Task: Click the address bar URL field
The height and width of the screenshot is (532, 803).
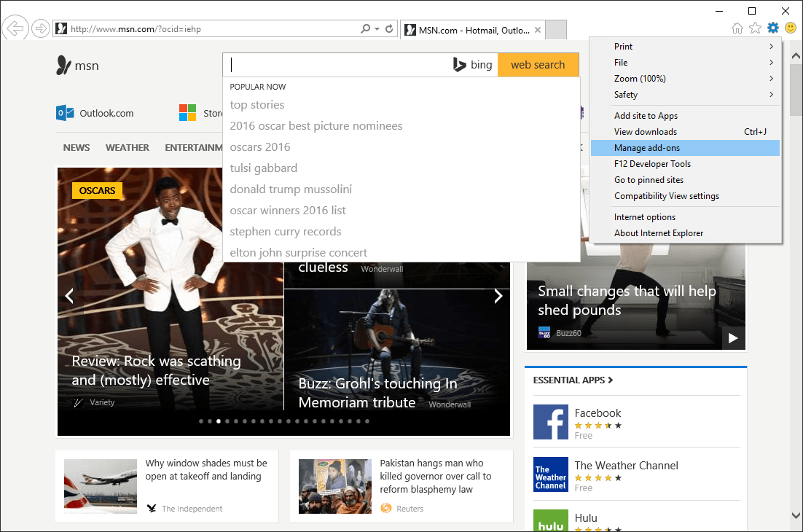Action: tap(213, 29)
